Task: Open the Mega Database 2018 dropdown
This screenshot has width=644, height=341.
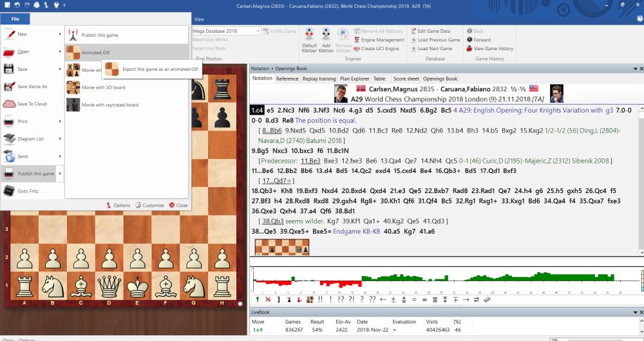Action: pyautogui.click(x=258, y=31)
